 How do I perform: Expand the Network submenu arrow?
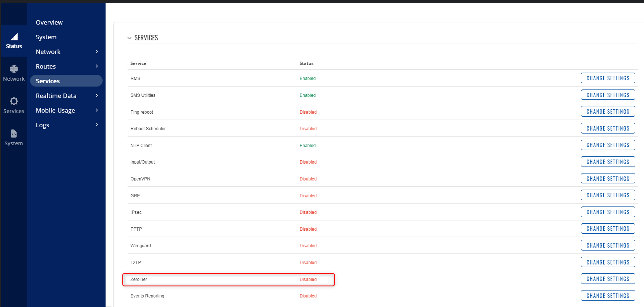[x=97, y=52]
